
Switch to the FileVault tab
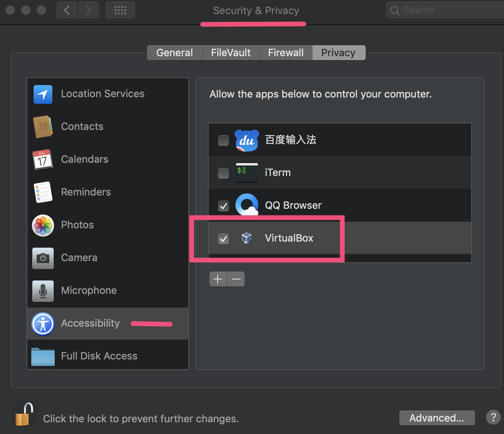click(231, 53)
